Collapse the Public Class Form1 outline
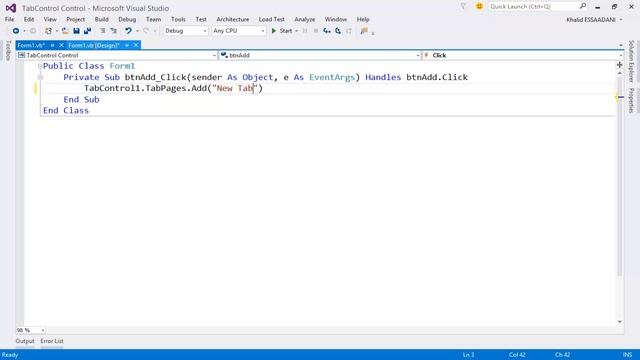This screenshot has width=640, height=360. click(40, 66)
